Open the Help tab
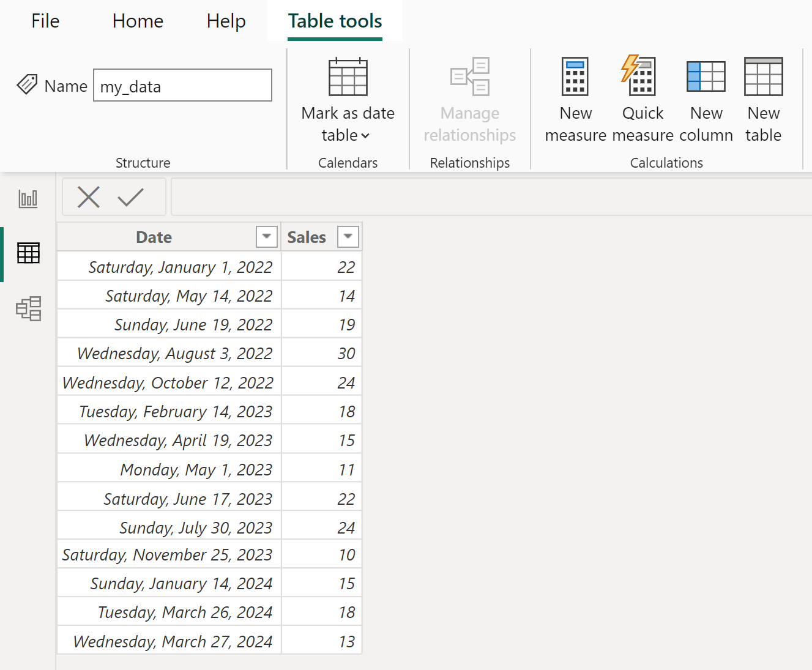Viewport: 812px width, 670px height. pyautogui.click(x=226, y=20)
